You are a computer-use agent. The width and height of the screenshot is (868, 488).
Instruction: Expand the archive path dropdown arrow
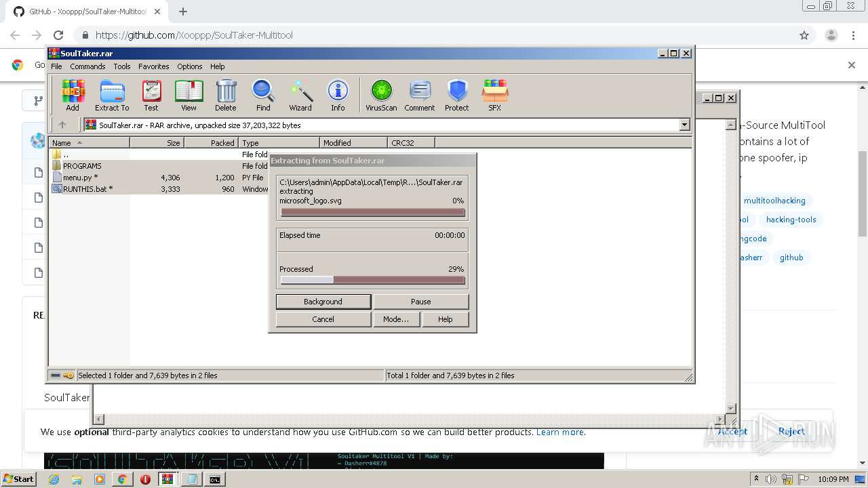(684, 125)
